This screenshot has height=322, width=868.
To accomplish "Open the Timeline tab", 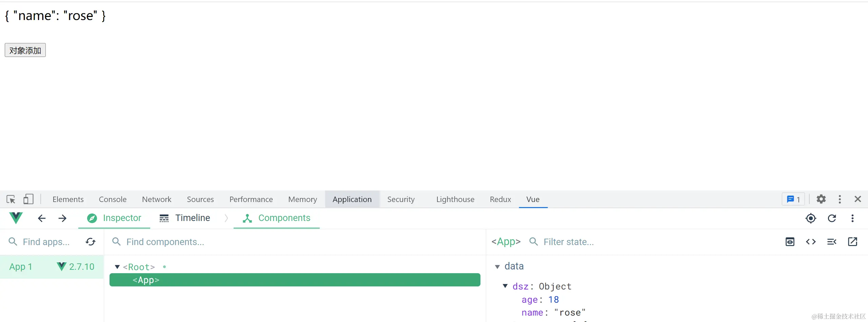I will click(185, 218).
